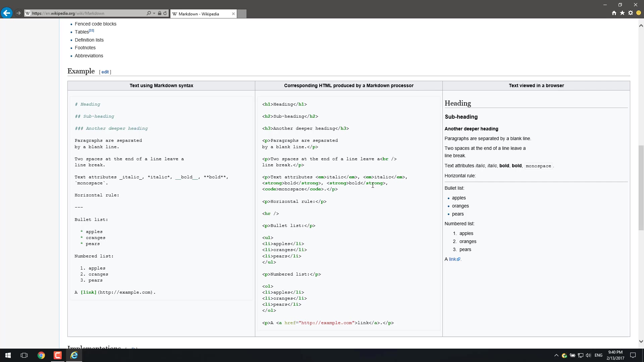
Task: Check battery status tray icon
Action: [x=573, y=355]
